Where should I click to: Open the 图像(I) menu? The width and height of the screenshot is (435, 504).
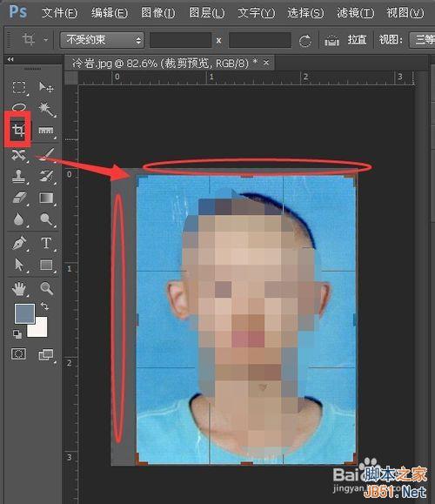click(x=158, y=13)
